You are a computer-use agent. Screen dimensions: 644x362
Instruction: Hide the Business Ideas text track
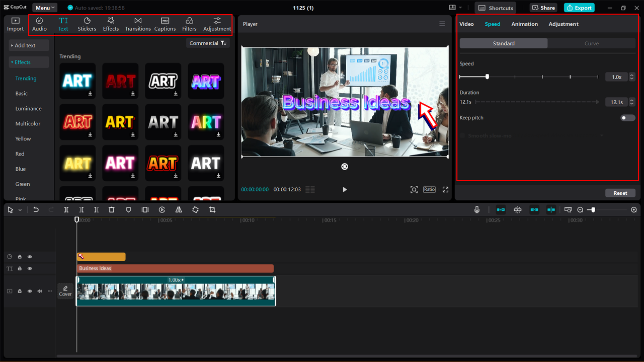pos(30,269)
